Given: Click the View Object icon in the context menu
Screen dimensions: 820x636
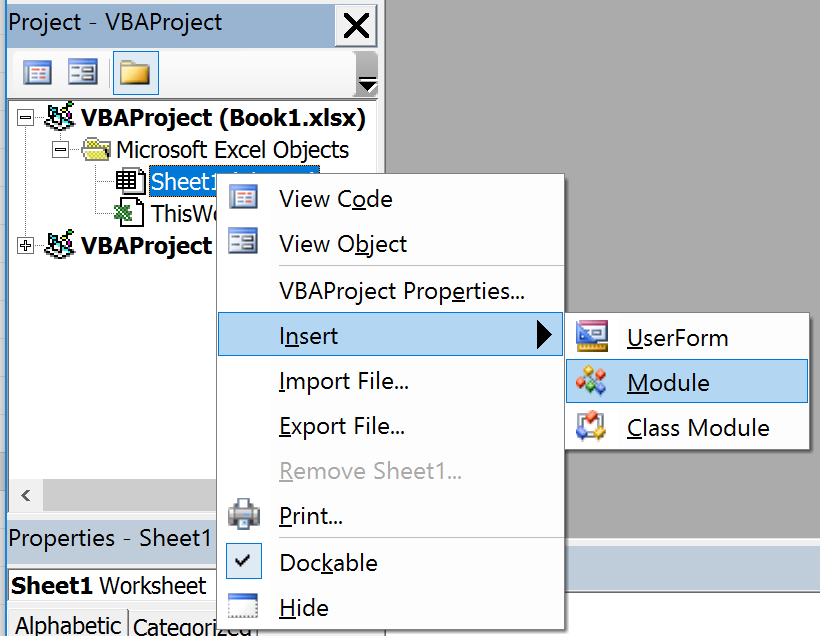Looking at the screenshot, I should 244,243.
